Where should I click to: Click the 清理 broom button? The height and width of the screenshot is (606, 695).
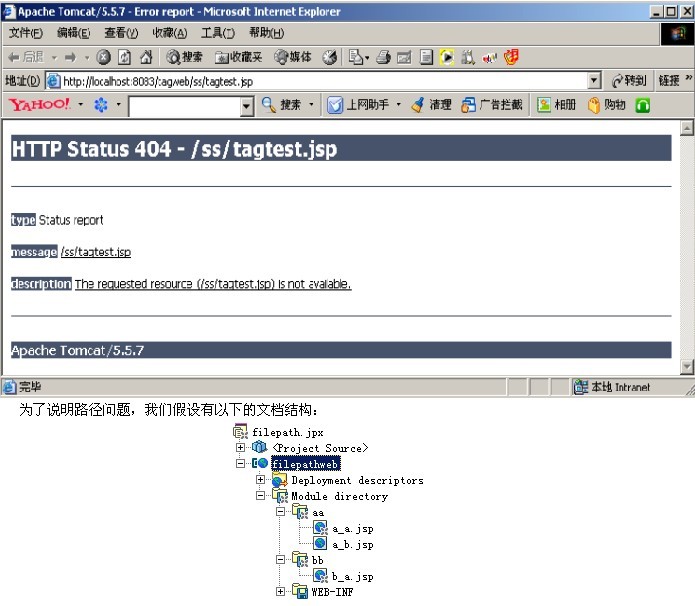pos(431,105)
